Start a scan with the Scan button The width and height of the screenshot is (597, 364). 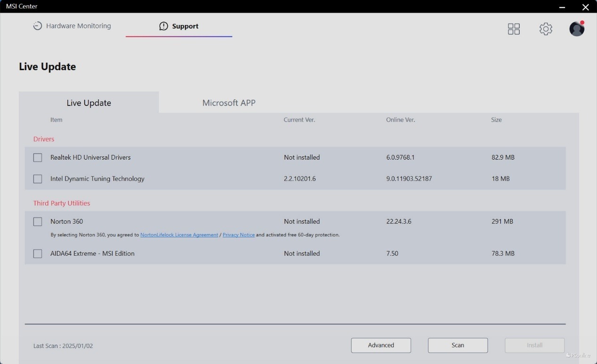coord(458,345)
